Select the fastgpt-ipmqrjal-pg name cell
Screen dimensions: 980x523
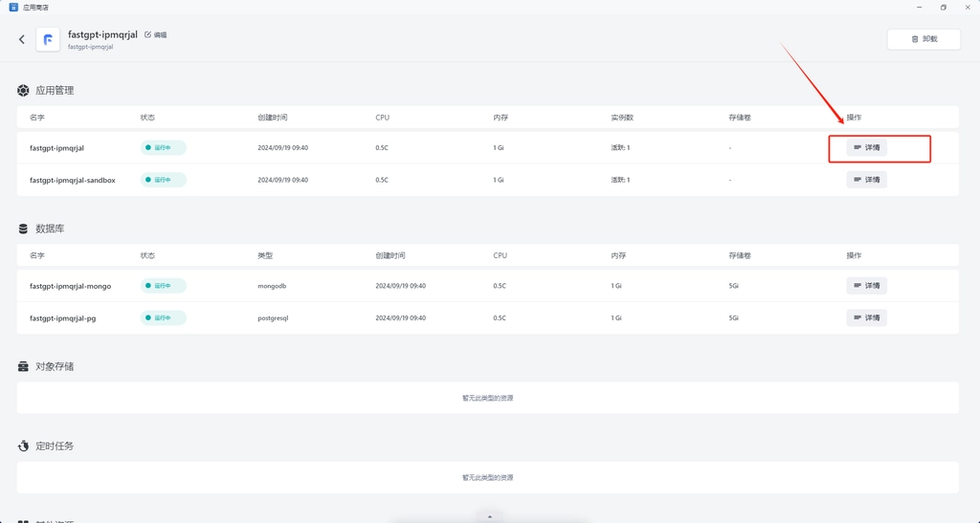62,317
